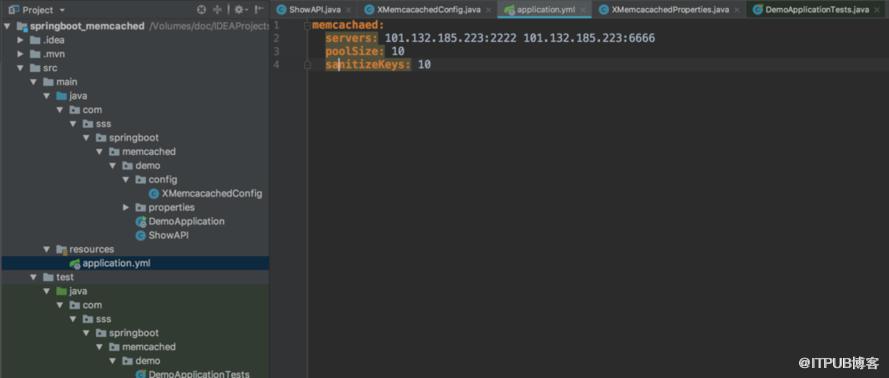Viewport: 889px width, 378px height.
Task: Expand the properties package
Action: coord(126,207)
